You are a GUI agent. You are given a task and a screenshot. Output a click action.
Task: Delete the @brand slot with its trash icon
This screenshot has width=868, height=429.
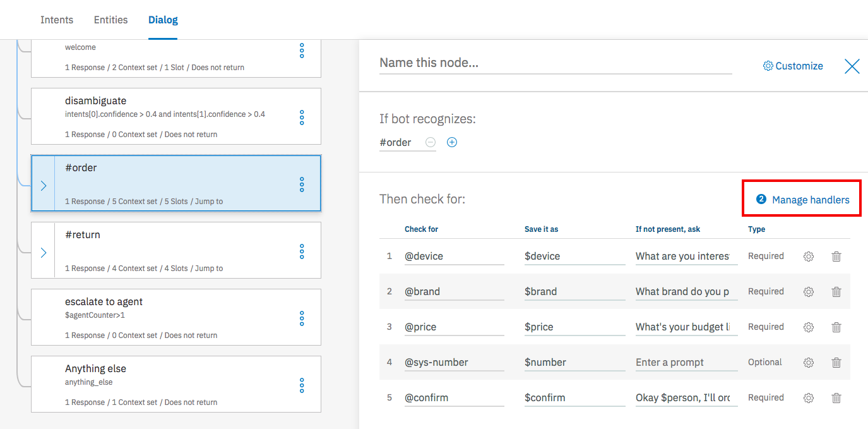(x=836, y=291)
